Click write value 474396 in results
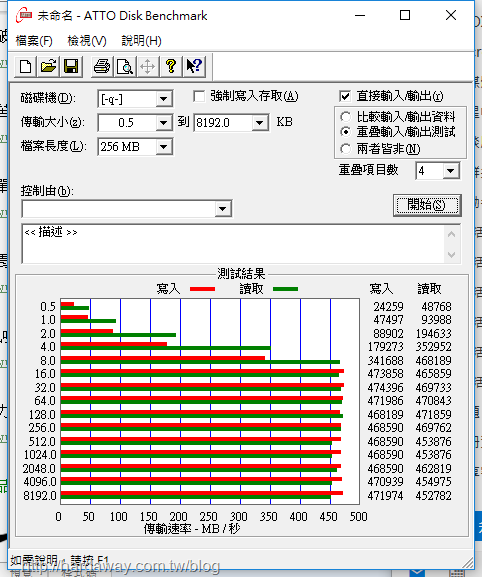 385,387
